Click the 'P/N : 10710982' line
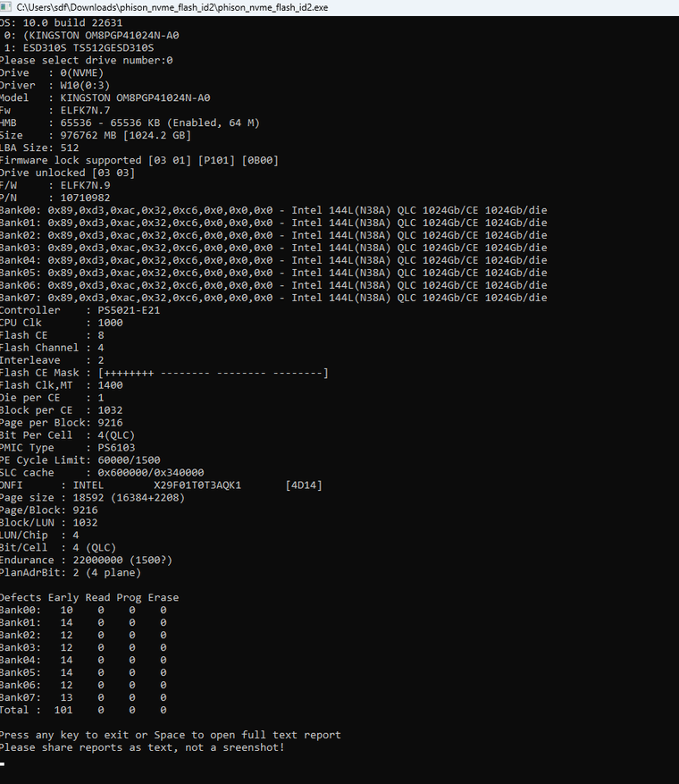The image size is (679, 784). point(55,198)
